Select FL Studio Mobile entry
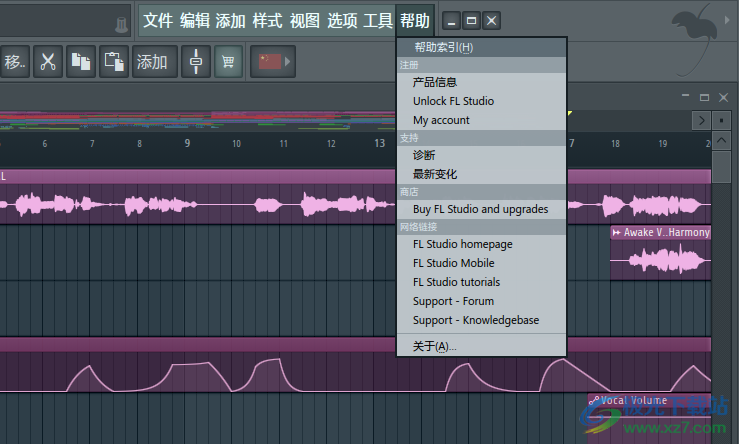Image resolution: width=739 pixels, height=444 pixels. click(x=481, y=263)
